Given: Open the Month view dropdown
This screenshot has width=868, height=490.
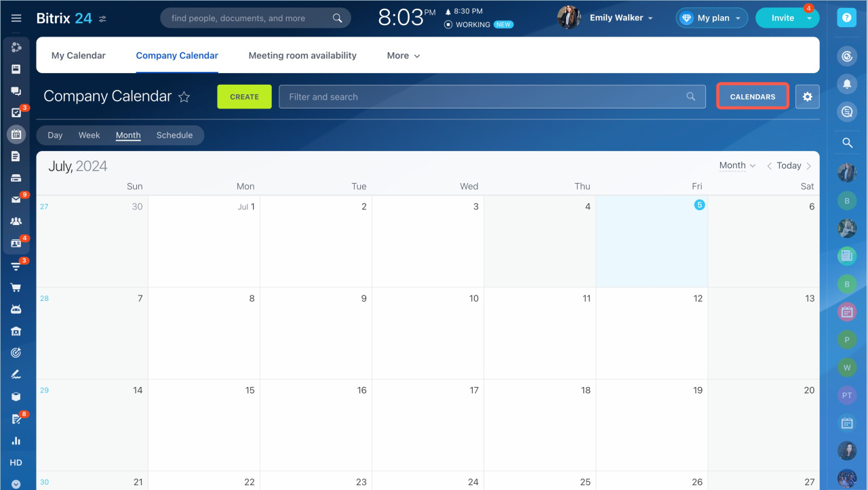Looking at the screenshot, I should click(x=737, y=165).
